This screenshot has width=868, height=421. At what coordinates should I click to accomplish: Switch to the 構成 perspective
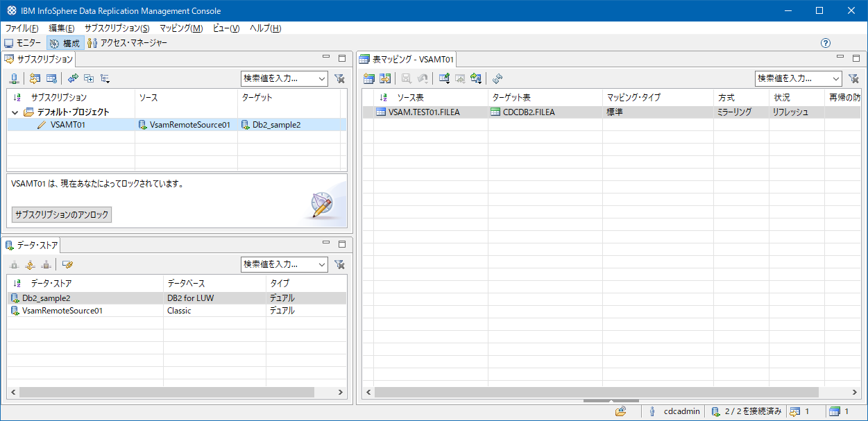point(65,43)
